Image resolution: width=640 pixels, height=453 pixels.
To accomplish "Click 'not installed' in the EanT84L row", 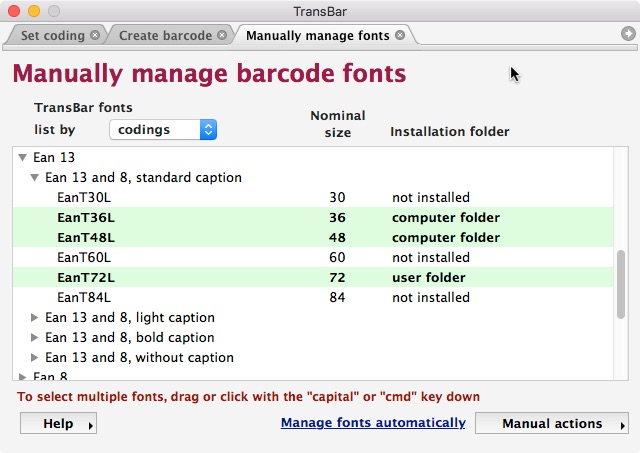I will click(x=431, y=297).
